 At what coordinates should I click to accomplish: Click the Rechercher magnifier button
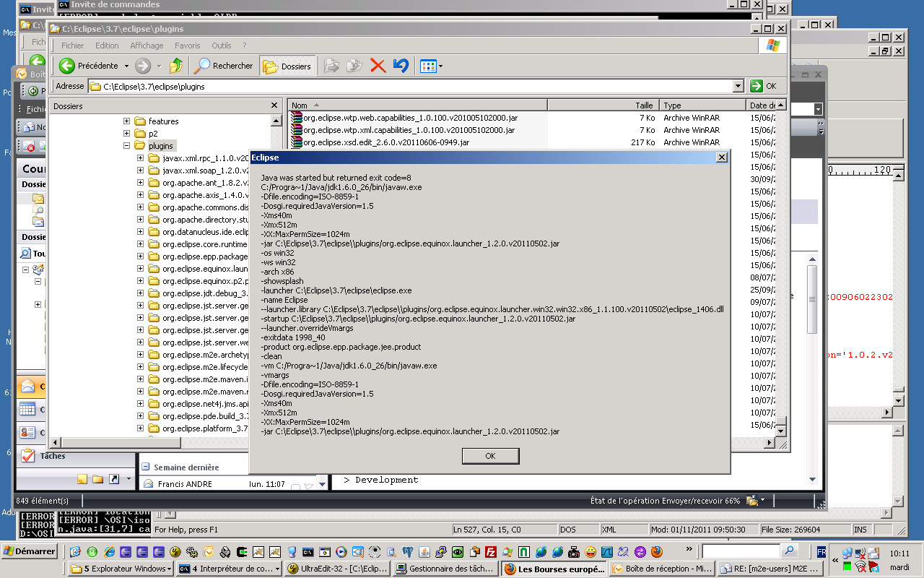pyautogui.click(x=225, y=66)
